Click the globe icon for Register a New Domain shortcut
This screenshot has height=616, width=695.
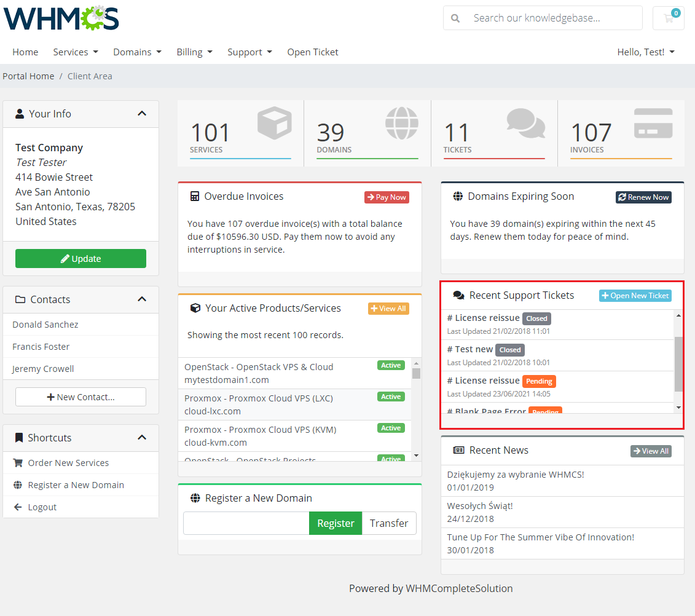pyautogui.click(x=18, y=484)
